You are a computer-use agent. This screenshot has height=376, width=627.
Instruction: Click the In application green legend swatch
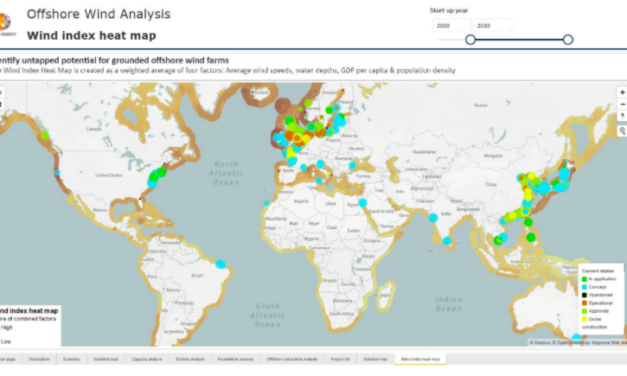tap(584, 279)
